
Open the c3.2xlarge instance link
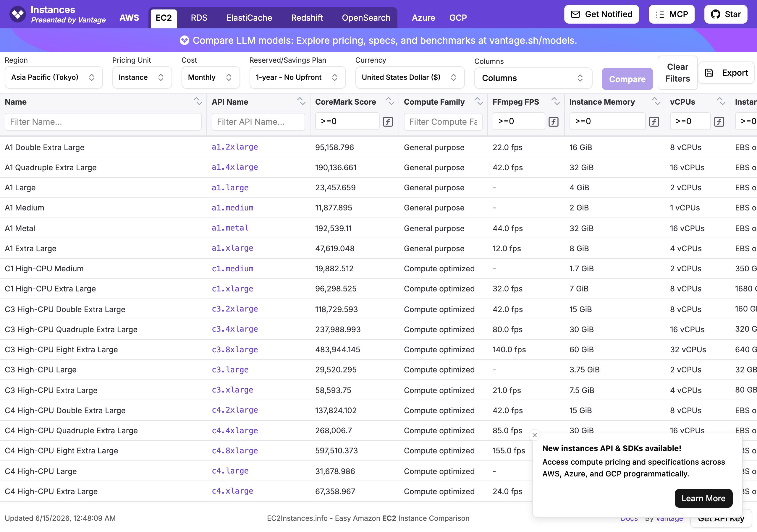point(235,309)
